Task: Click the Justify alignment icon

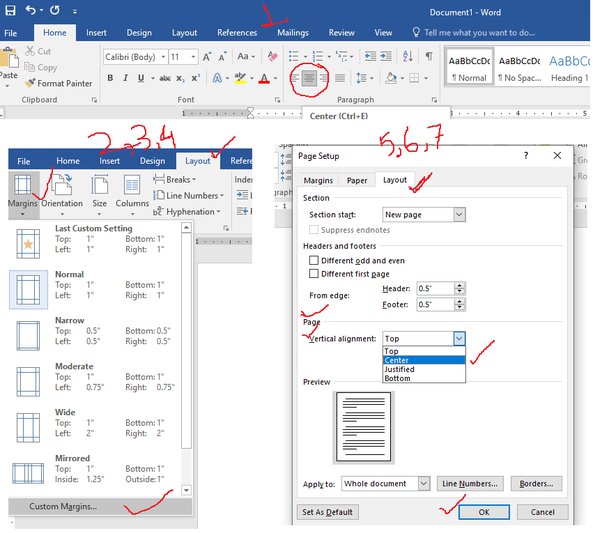Action: coord(340,78)
